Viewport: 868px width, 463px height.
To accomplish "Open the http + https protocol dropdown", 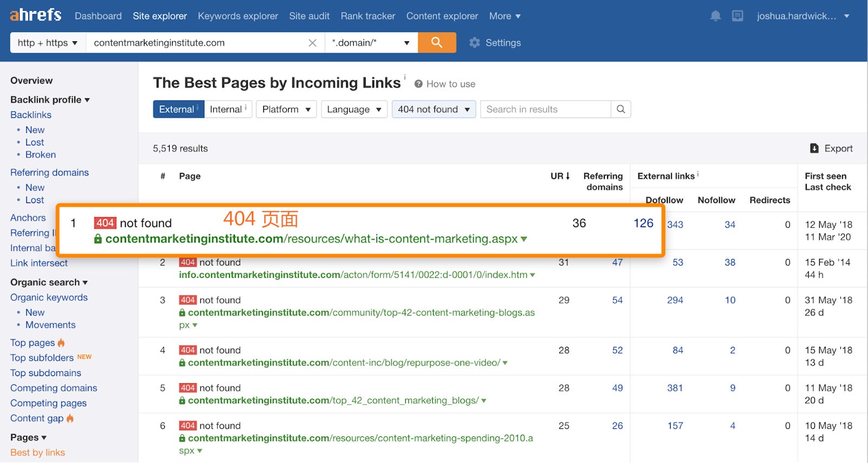I will [x=48, y=43].
